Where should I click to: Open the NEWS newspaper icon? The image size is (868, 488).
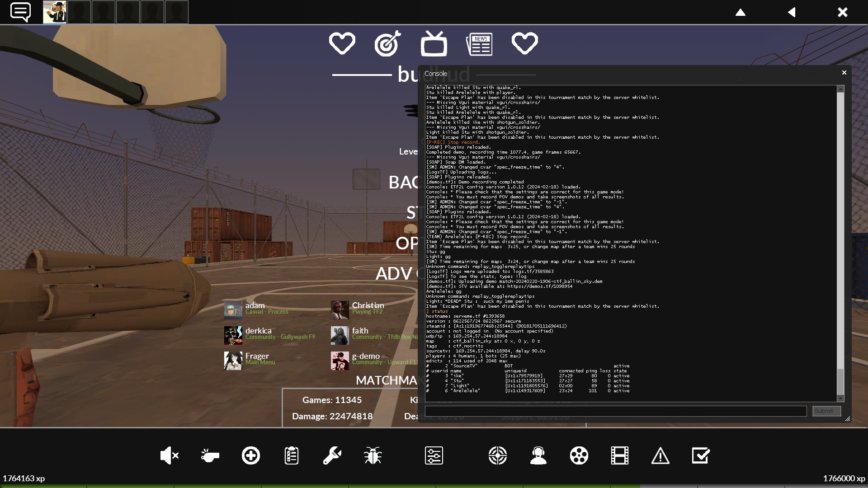coord(479,44)
